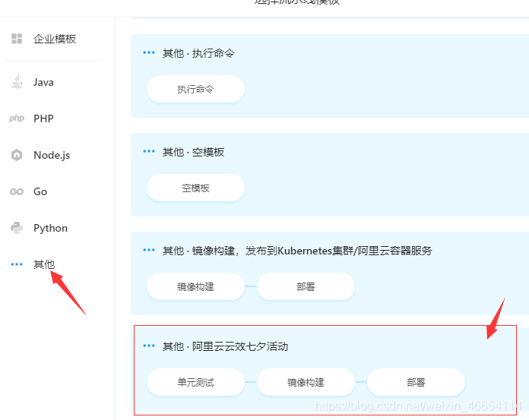529x420 pixels.
Task: Select the 其他 template category
Action: pos(44,264)
